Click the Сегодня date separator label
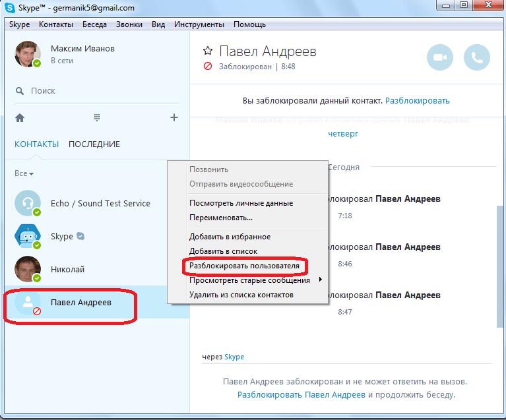This screenshot has height=420, width=506. click(x=344, y=167)
